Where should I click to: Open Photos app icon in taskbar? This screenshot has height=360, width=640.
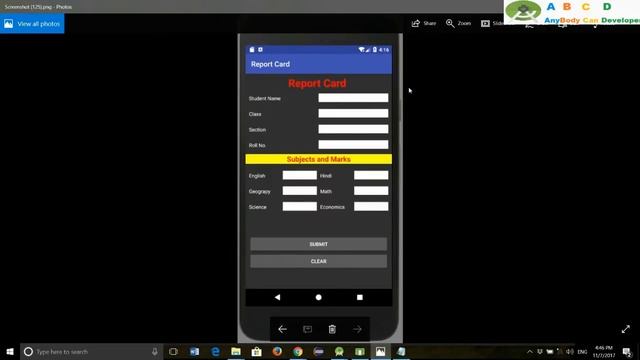point(380,351)
